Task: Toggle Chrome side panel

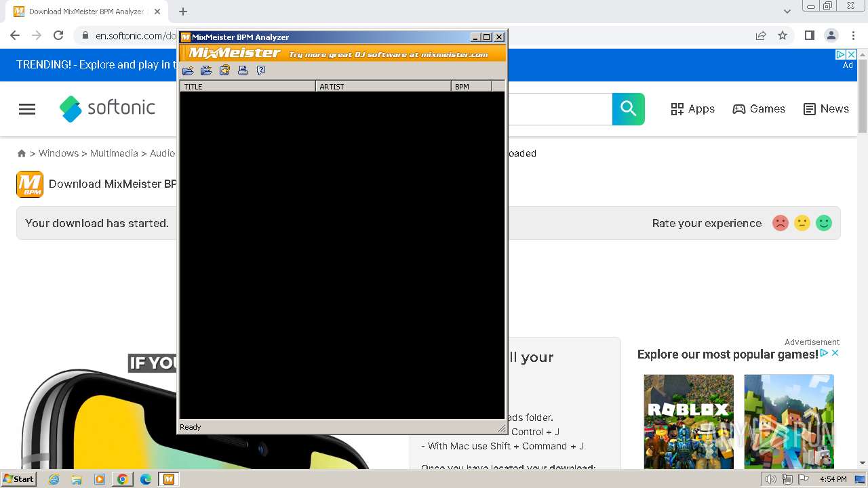Action: (x=809, y=35)
